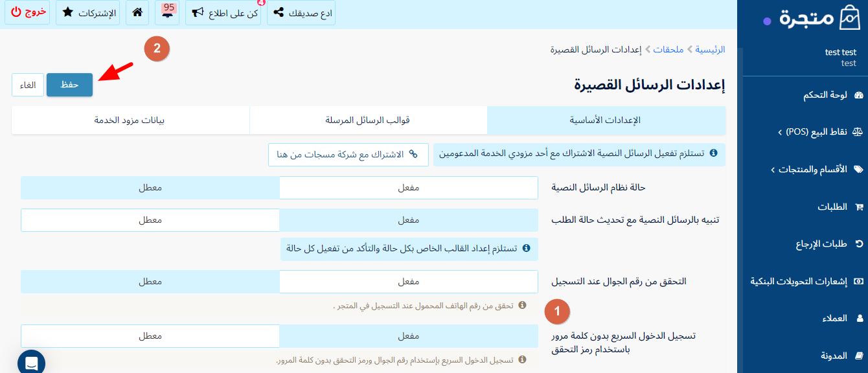This screenshot has width=868, height=373.
Task: Click الاشتراك مع شركة مسجات من هنا link
Action: [x=348, y=155]
